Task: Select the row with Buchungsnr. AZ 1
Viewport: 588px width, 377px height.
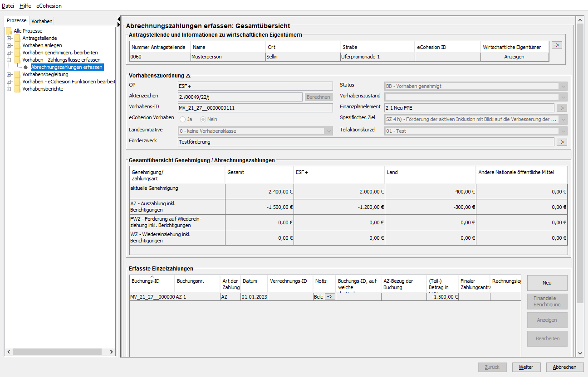Action: pyautogui.click(x=325, y=297)
